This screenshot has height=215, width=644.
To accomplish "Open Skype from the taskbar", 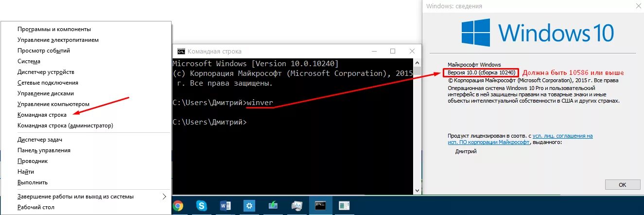I will [x=202, y=206].
